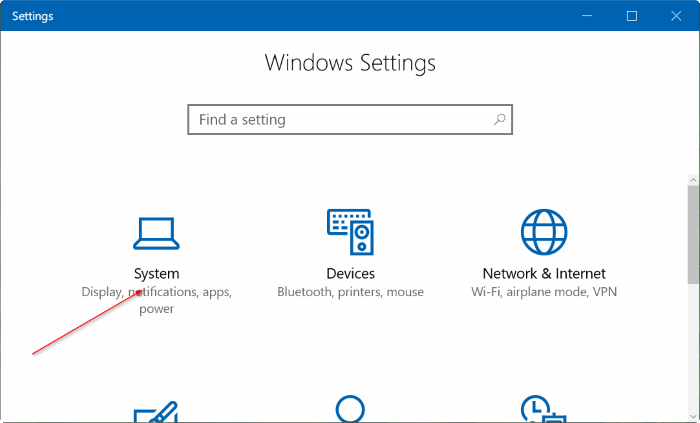Select the System category label
The width and height of the screenshot is (700, 423).
coord(156,274)
